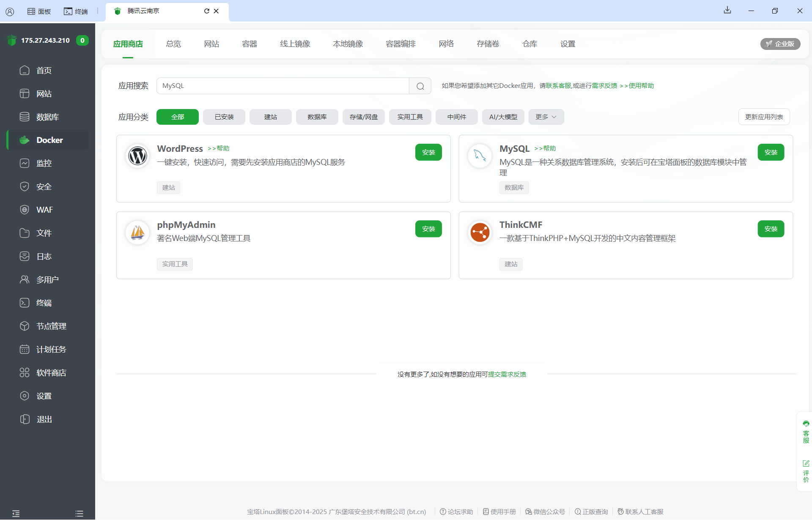The width and height of the screenshot is (812, 520).
Task: Install the MySQL application
Action: [x=770, y=152]
